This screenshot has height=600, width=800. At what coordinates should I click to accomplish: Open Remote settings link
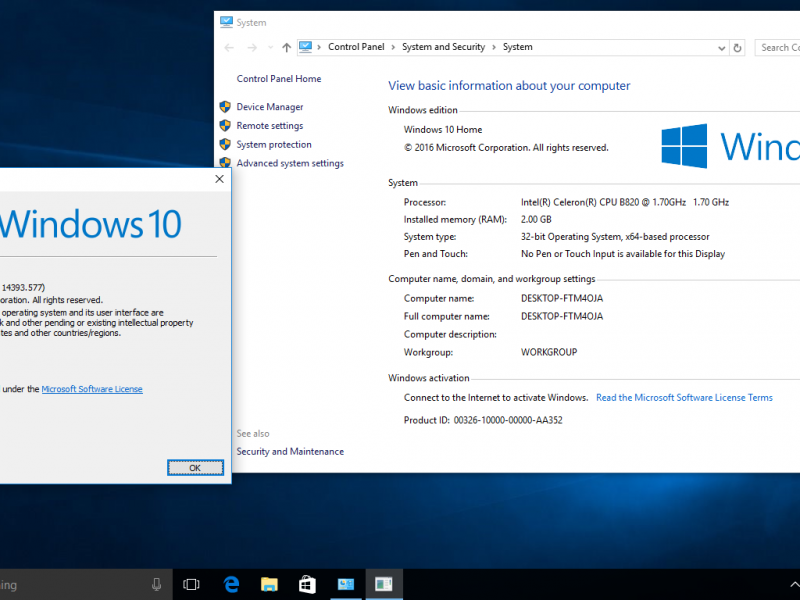269,126
